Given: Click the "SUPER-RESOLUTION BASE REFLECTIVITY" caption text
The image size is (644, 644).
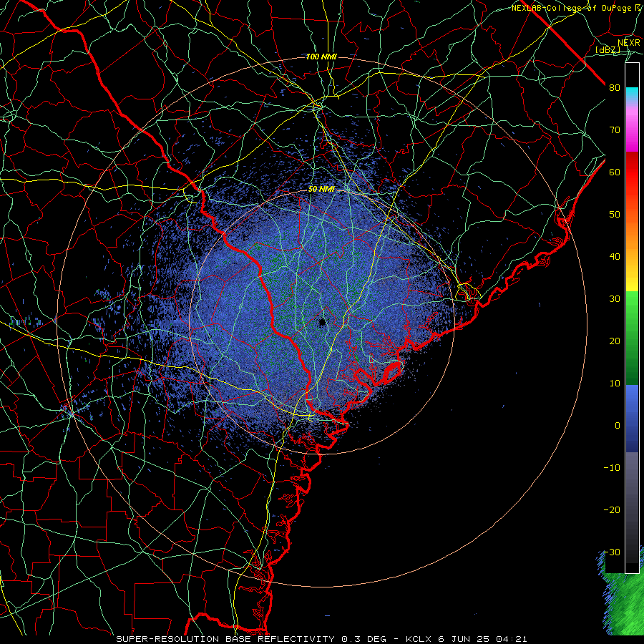Looking at the screenshot, I should 225,639.
